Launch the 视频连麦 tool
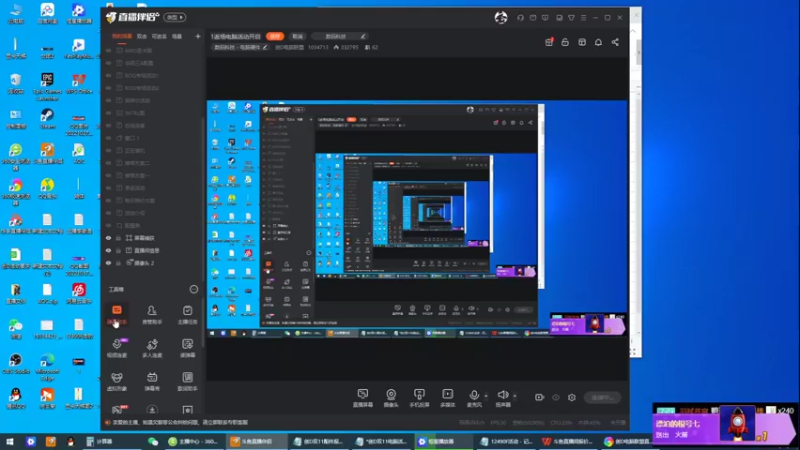 (x=117, y=348)
